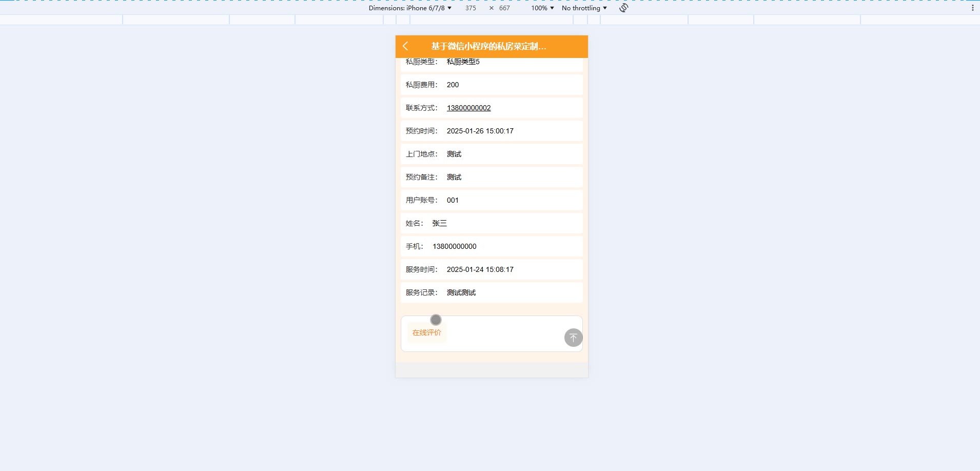
Task: Open phone link 13800000002
Action: 469,108
